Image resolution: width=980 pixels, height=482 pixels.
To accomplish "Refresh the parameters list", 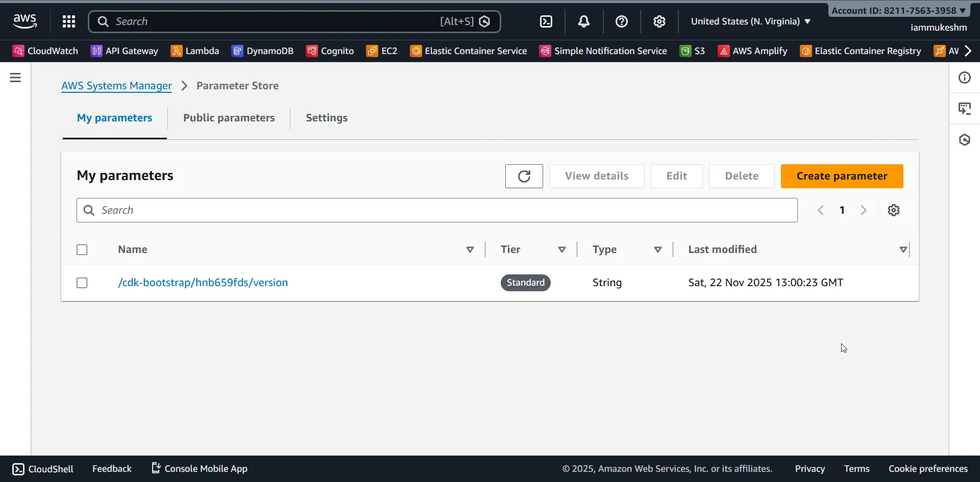I will tap(524, 176).
